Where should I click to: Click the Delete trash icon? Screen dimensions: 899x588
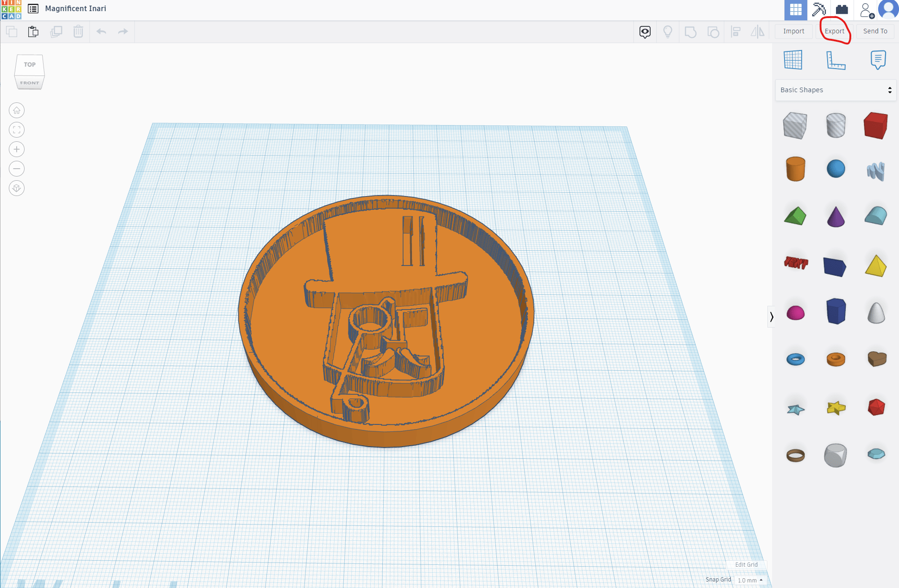click(78, 32)
